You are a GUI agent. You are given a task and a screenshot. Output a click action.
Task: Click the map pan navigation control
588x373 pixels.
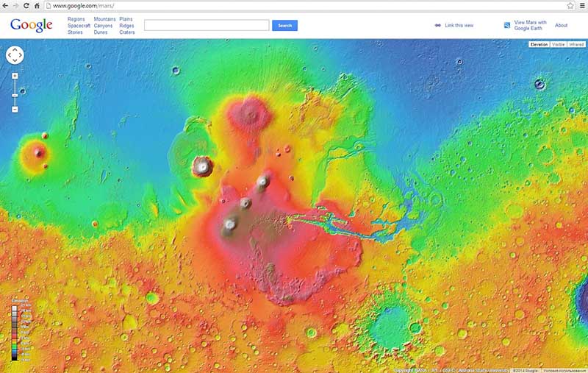(x=15, y=55)
